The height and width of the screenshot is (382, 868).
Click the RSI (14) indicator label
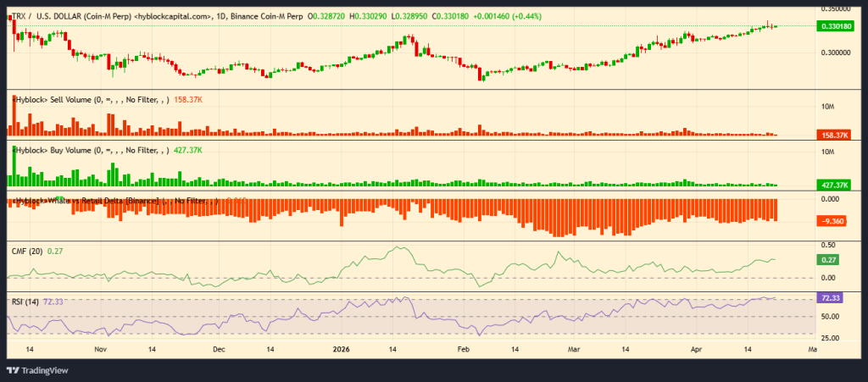click(x=25, y=302)
